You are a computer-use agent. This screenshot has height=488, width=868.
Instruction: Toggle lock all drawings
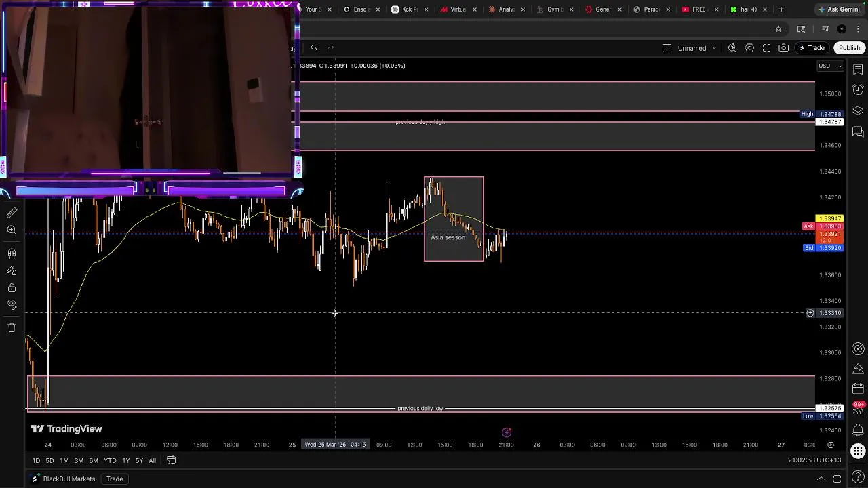12,288
